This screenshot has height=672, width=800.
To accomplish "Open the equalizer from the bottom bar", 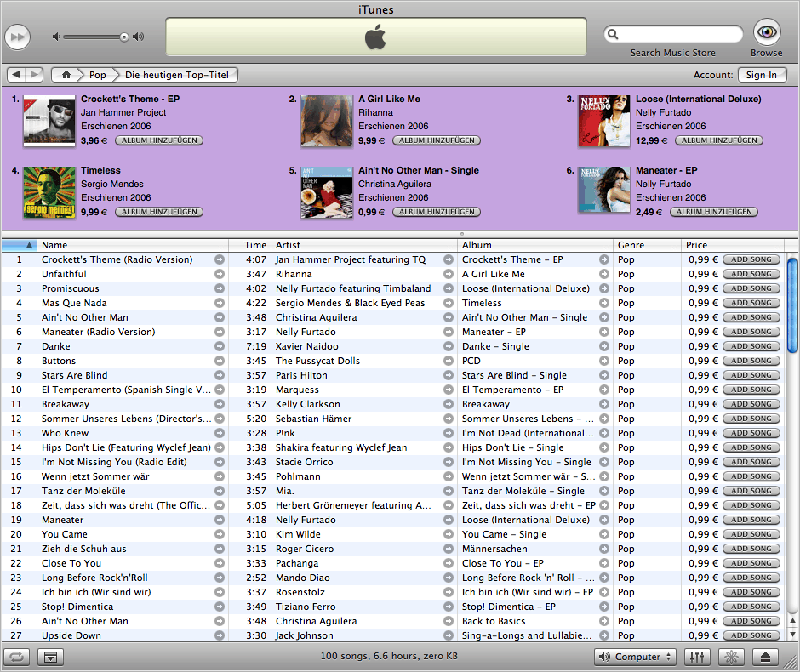I will pos(697,657).
